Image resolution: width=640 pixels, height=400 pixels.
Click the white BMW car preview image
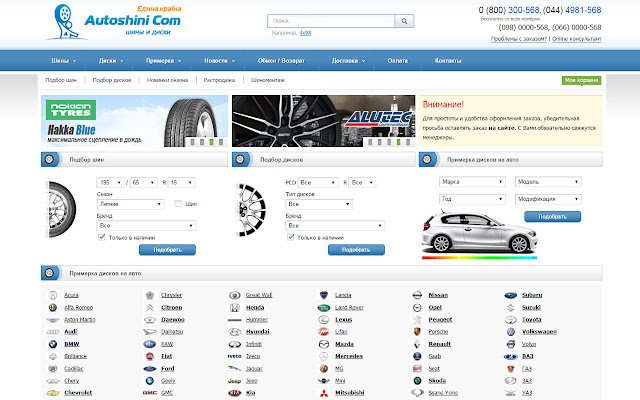pos(480,233)
